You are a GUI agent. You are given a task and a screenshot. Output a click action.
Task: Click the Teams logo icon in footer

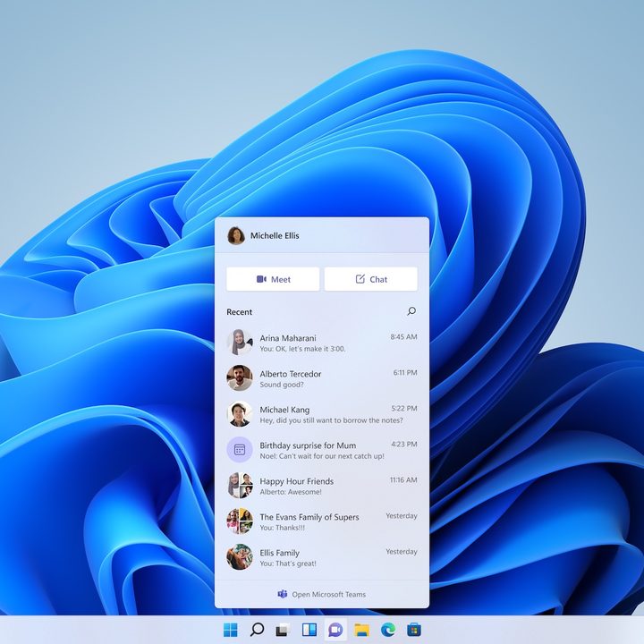pos(282,594)
